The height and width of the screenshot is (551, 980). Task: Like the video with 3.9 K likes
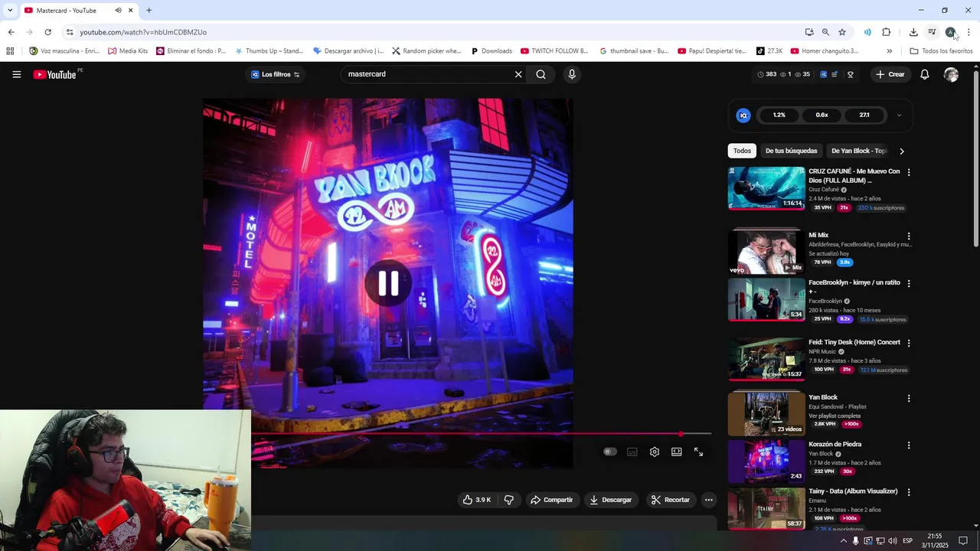pos(476,500)
